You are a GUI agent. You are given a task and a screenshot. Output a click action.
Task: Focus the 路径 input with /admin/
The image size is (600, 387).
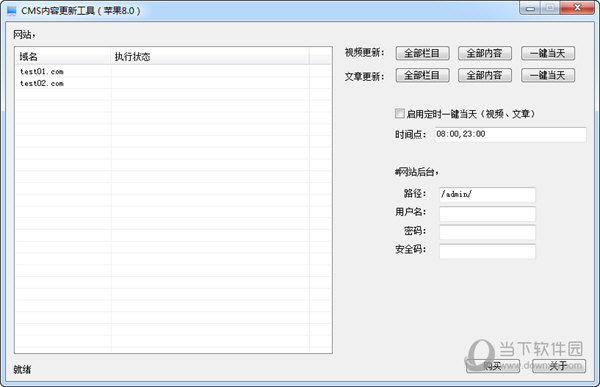(x=488, y=194)
